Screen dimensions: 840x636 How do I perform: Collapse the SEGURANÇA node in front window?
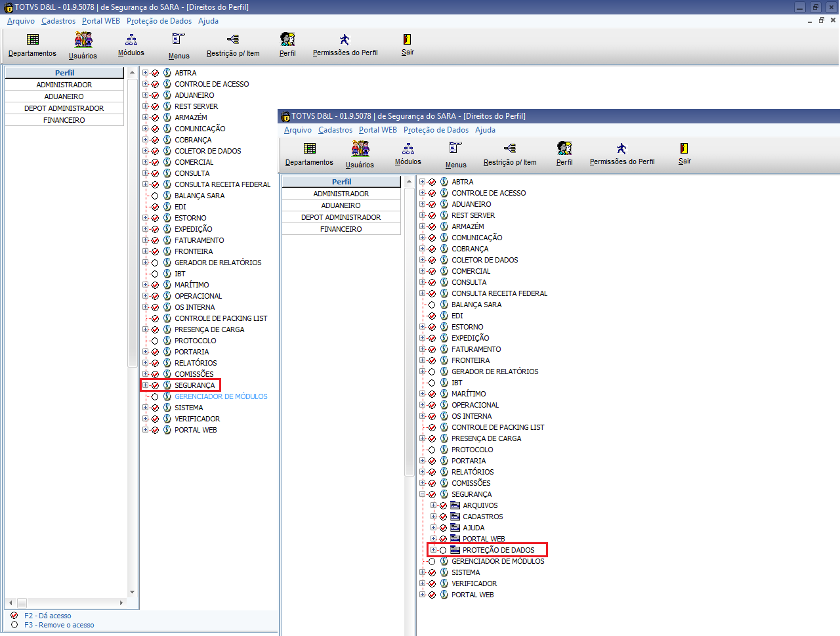coord(423,494)
